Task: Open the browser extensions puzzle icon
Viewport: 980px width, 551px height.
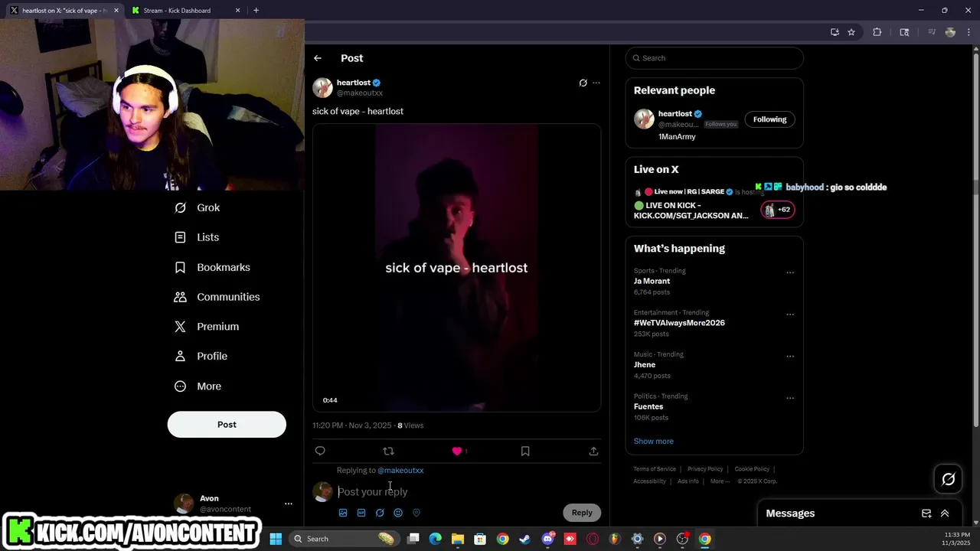Action: (x=877, y=32)
